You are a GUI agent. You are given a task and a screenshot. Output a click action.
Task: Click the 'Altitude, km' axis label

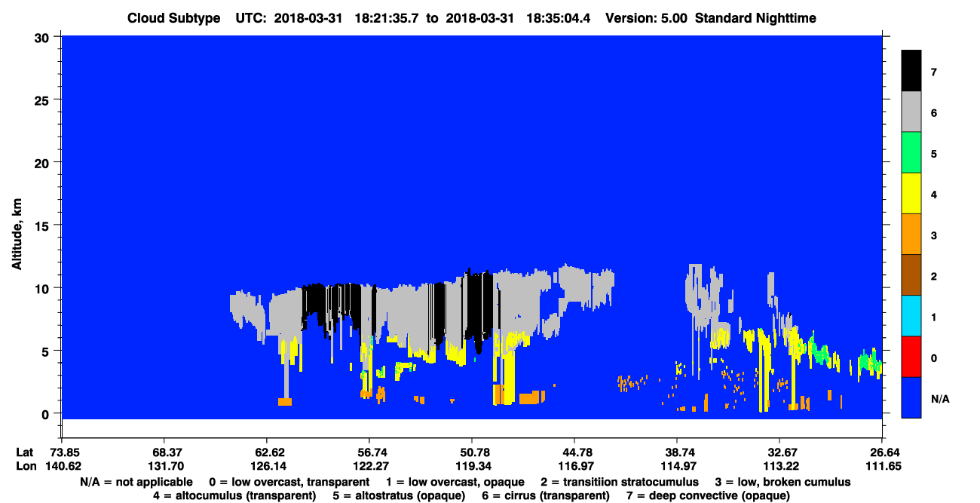point(17,235)
